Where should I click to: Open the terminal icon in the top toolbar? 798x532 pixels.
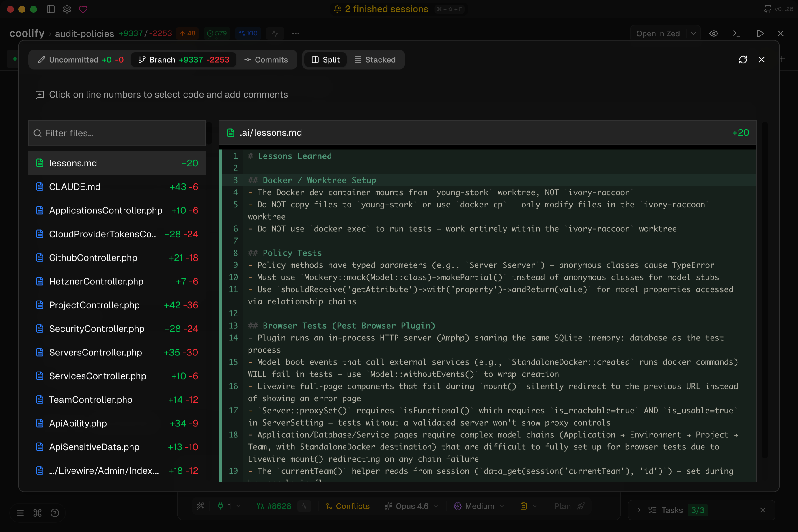point(736,33)
